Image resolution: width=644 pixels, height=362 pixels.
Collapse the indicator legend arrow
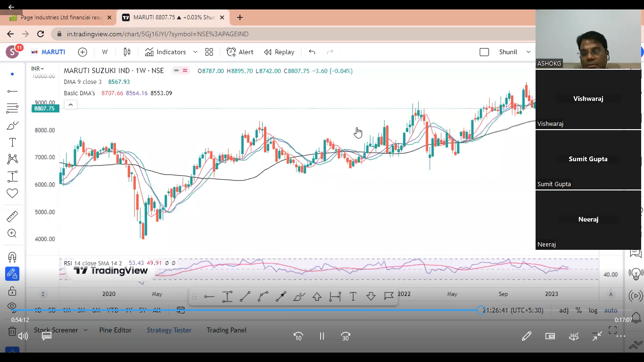point(70,105)
